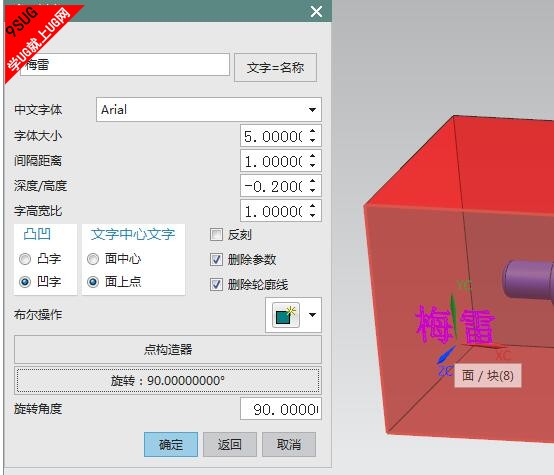
Task: Select the 凸字 radio button
Action: (x=25, y=259)
